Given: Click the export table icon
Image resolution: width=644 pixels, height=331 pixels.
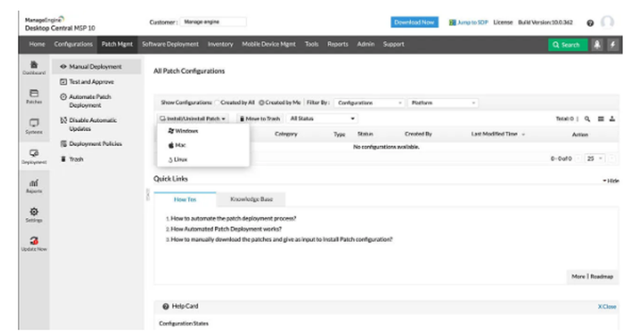Looking at the screenshot, I should pos(612,118).
